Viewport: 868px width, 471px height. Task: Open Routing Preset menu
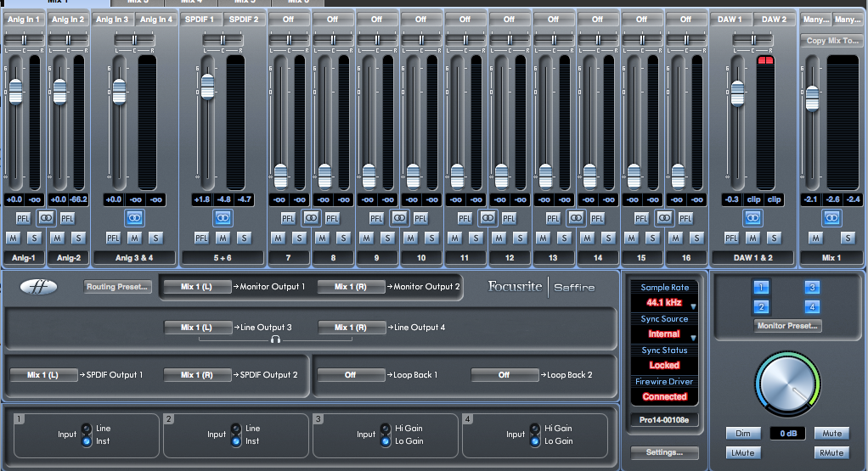click(x=117, y=286)
